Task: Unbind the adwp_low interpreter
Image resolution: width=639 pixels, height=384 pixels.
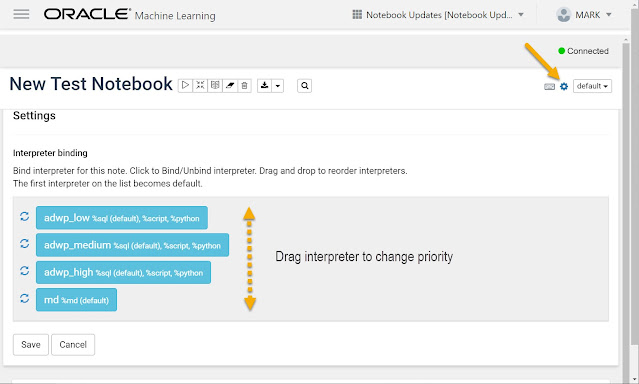Action: [x=122, y=218]
